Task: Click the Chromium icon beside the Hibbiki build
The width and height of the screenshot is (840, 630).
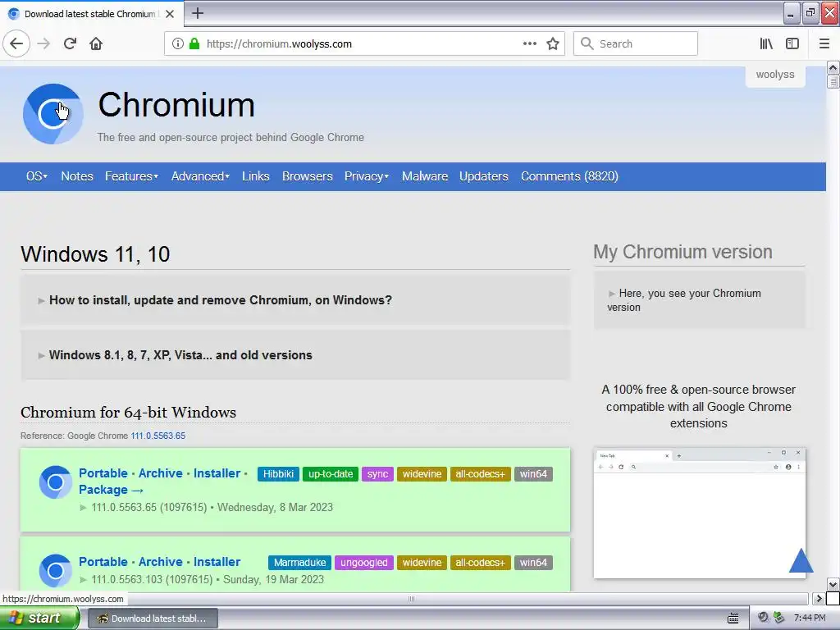Action: pyautogui.click(x=55, y=482)
